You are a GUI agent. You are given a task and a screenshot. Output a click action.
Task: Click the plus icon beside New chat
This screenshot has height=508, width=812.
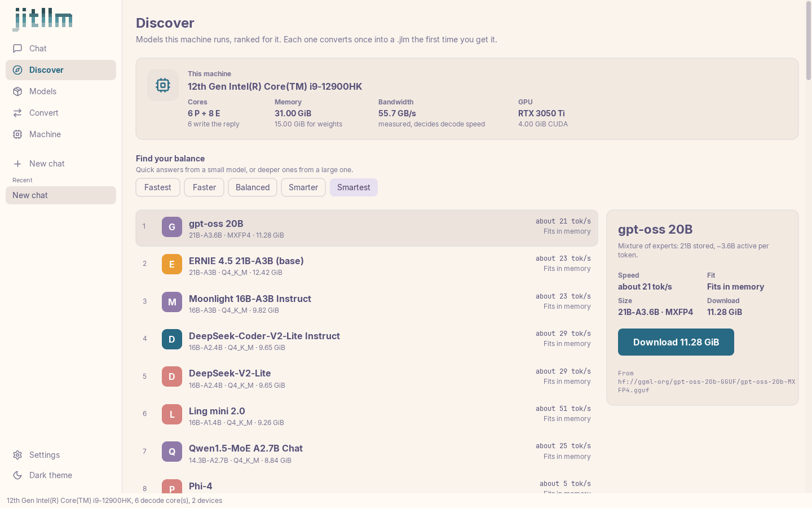point(17,164)
